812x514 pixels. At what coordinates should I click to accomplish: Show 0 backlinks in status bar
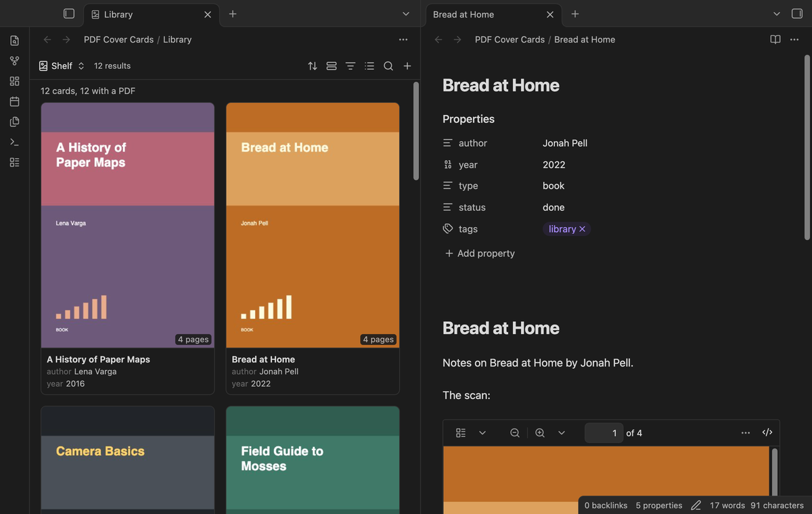point(606,505)
